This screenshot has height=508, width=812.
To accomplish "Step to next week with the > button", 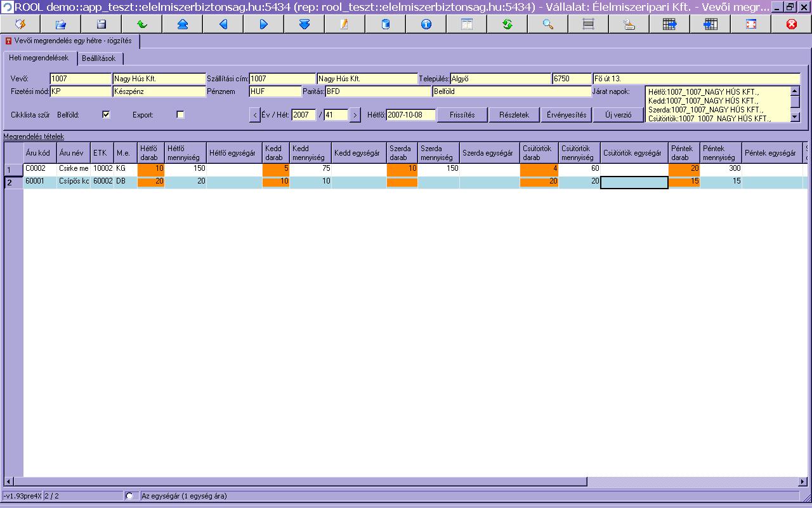I will (x=355, y=115).
